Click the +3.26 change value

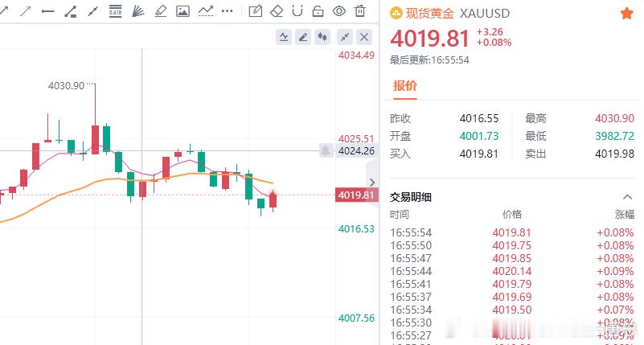coord(490,31)
